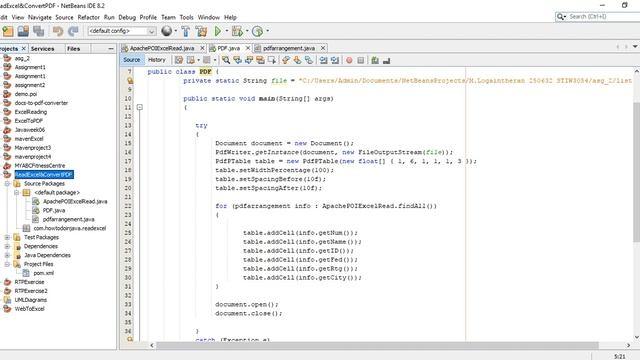Open the Run menu

click(109, 17)
